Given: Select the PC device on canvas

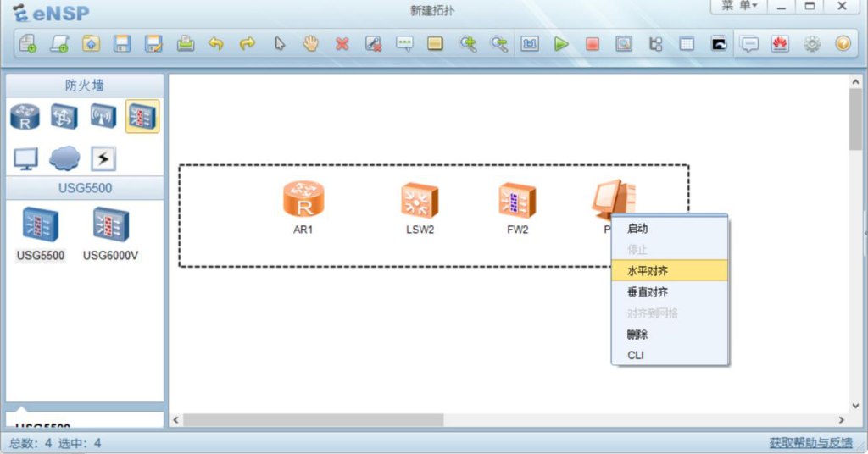Looking at the screenshot, I should click(x=614, y=198).
